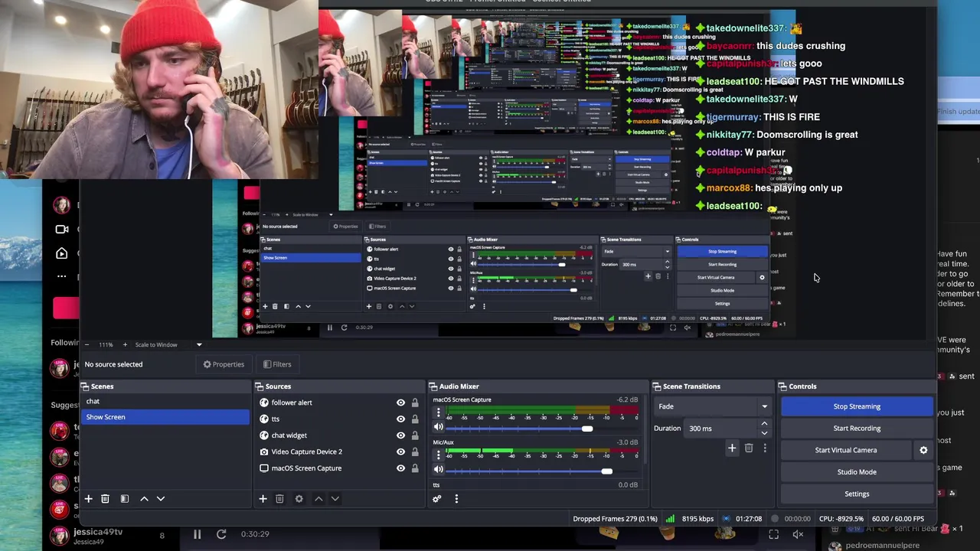Open scene filters icon in Scenes toolbar
The height and width of the screenshot is (551, 980).
tap(124, 499)
